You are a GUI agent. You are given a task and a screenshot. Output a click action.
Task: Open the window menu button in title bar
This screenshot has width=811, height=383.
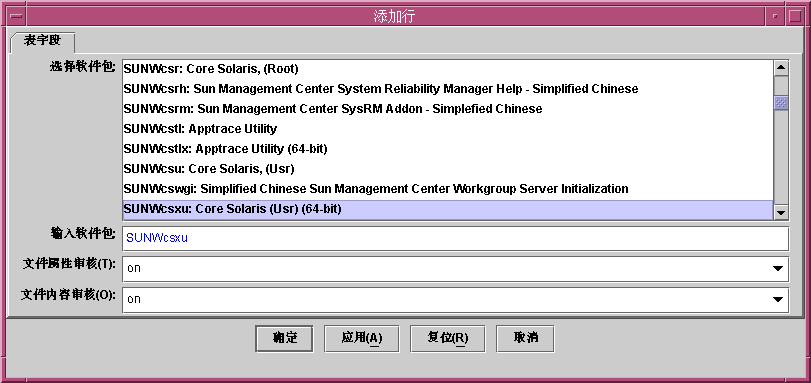tap(17, 16)
